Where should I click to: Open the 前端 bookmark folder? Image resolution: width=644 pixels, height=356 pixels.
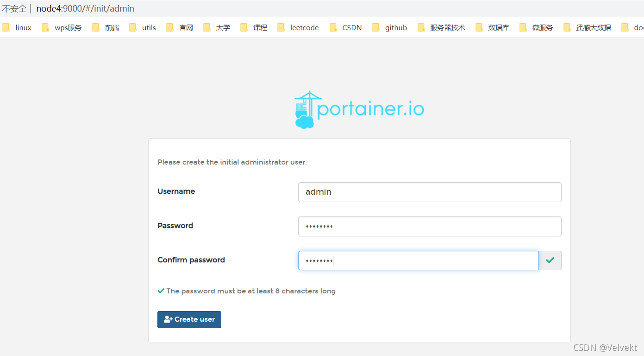pos(106,28)
